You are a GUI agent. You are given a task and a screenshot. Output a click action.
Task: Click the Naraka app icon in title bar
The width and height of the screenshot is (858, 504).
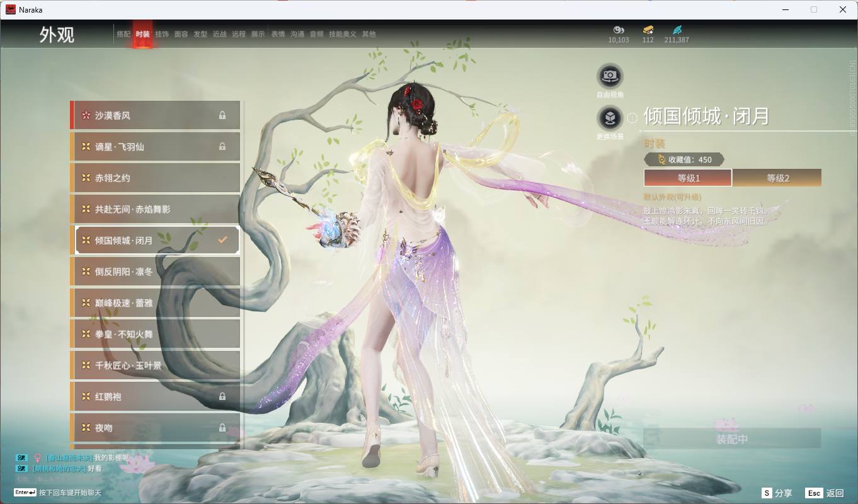click(x=11, y=9)
